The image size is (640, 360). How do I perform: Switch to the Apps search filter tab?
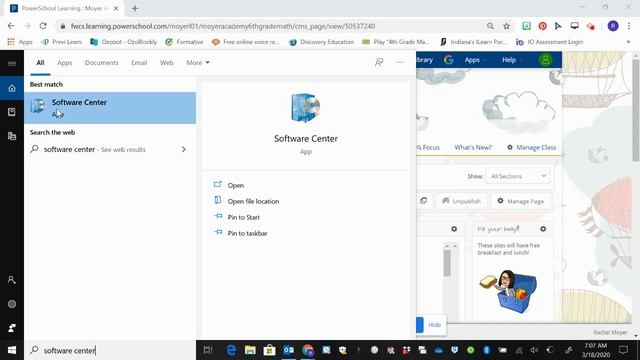(x=64, y=62)
